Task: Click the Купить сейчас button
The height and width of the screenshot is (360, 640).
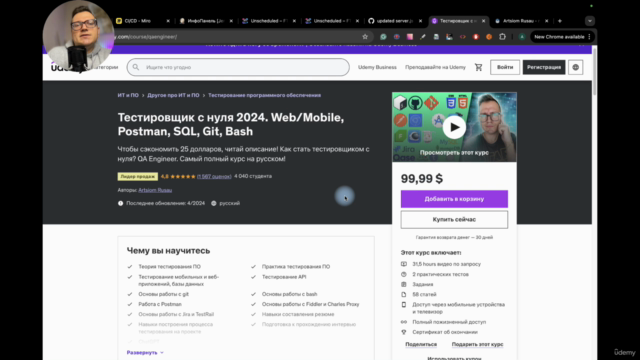Action: tap(454, 220)
